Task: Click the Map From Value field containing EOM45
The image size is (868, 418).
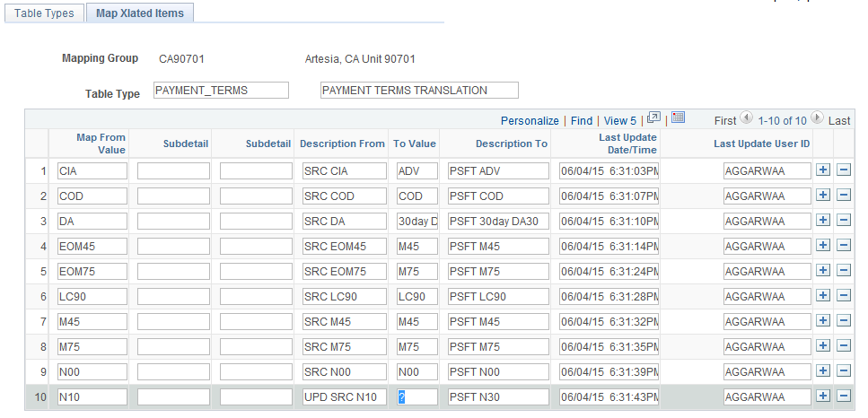Action: click(x=92, y=246)
